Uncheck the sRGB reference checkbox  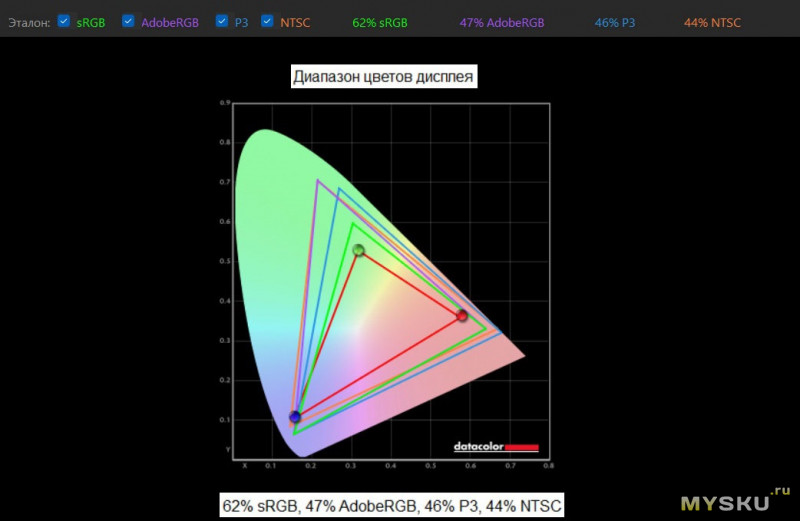point(64,21)
